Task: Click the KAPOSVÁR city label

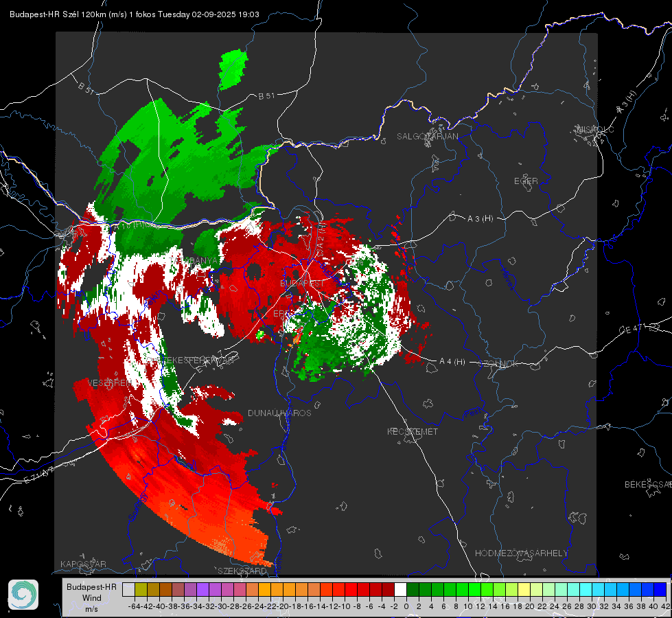Action: [x=83, y=564]
